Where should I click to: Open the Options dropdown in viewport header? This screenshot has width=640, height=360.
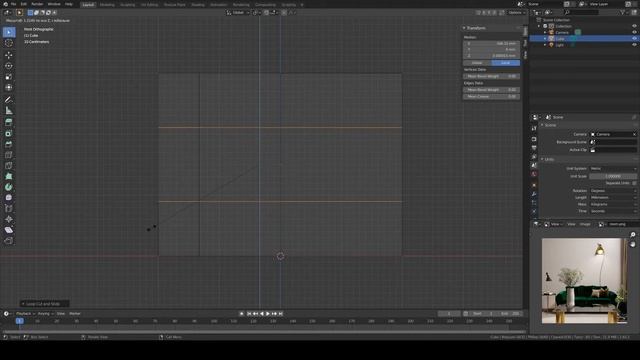coord(516,13)
